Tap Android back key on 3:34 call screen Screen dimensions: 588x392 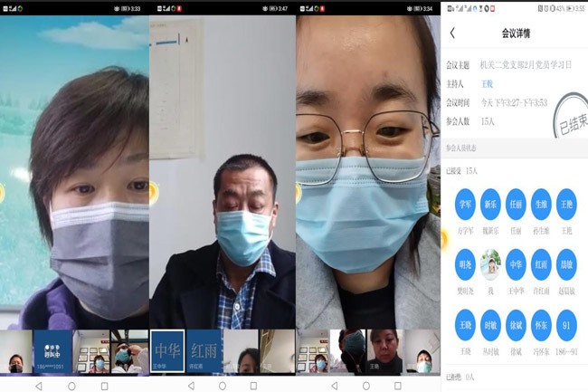coord(335,386)
